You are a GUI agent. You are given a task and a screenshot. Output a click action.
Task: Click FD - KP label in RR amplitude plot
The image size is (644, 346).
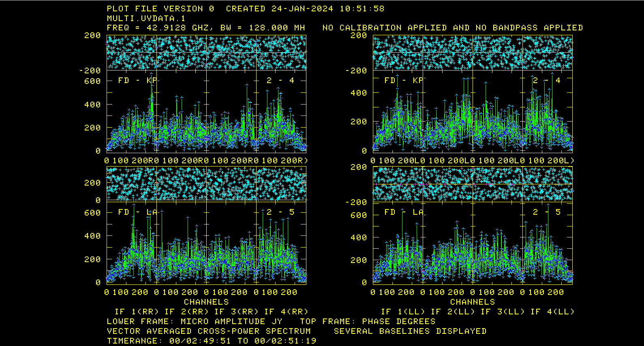point(137,81)
